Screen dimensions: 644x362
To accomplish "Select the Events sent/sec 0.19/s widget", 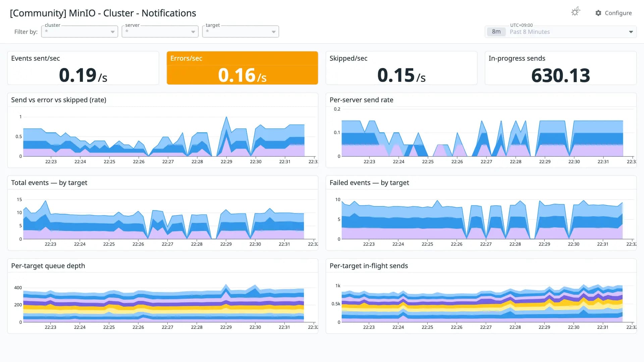I will click(83, 68).
